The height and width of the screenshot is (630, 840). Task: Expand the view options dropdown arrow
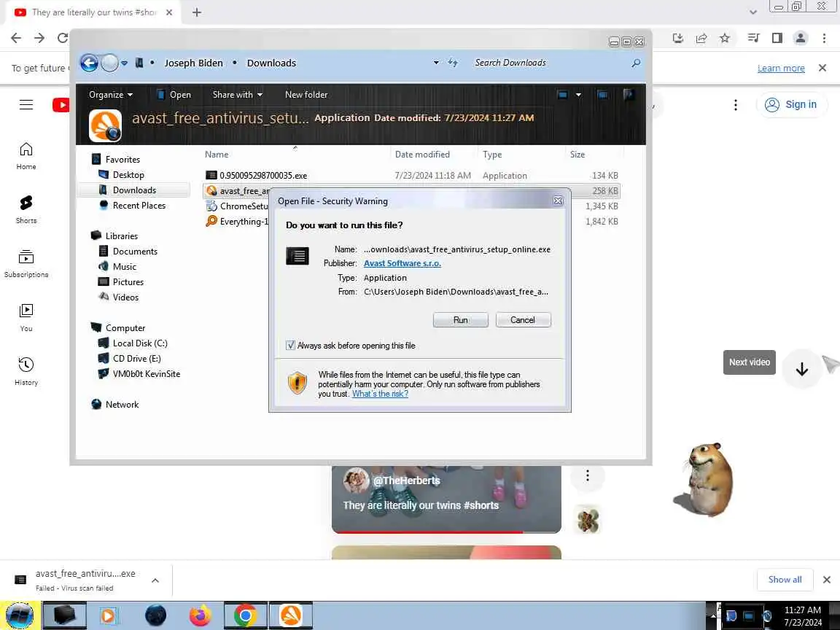pos(578,95)
